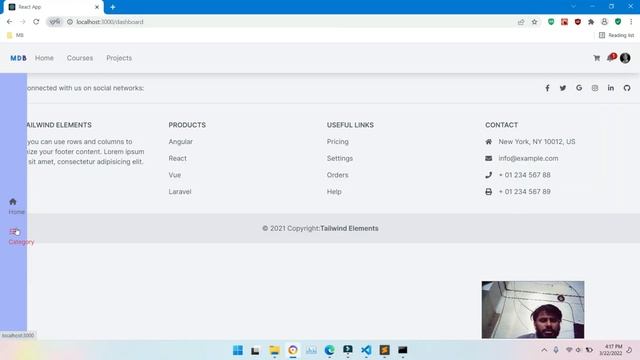Click the Tailwind Elements copyright link
The image size is (640, 360).
[x=349, y=229]
